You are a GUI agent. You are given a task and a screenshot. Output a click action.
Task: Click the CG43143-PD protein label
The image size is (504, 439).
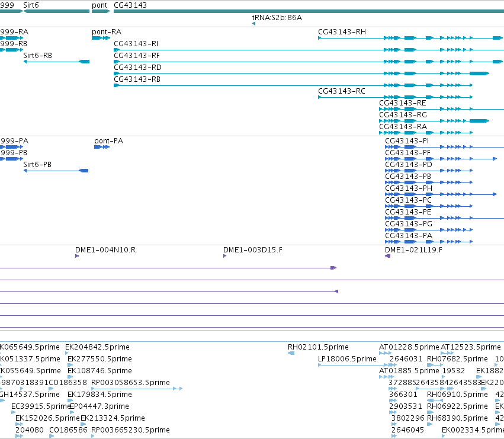[x=409, y=165]
